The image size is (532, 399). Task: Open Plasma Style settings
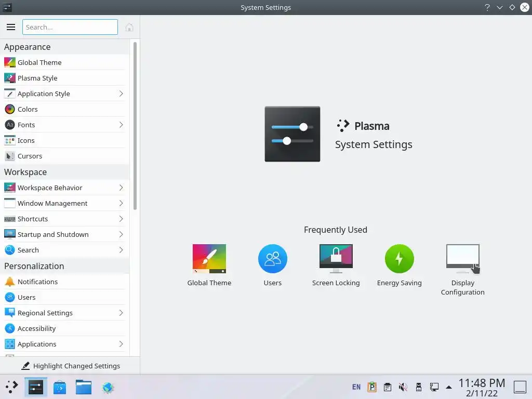point(64,78)
